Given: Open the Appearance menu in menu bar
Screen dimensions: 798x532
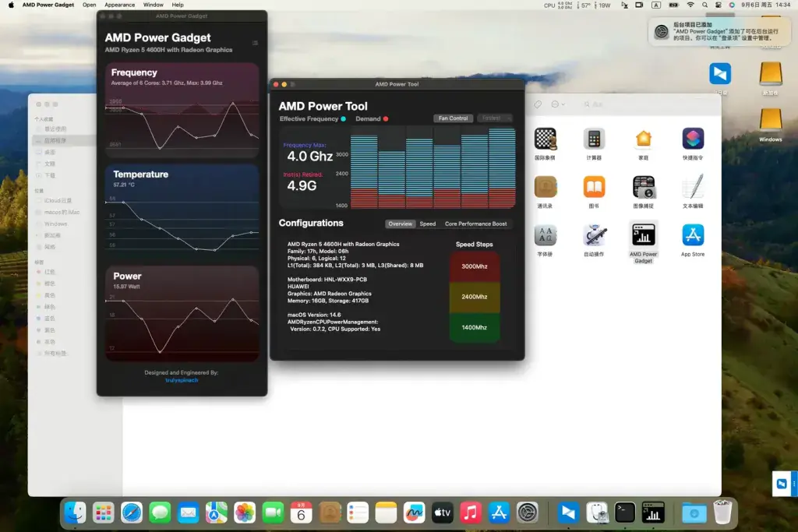Looking at the screenshot, I should pyautogui.click(x=119, y=5).
